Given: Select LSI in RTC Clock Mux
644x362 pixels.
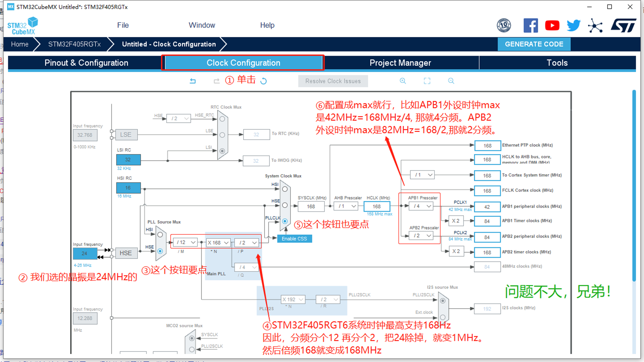Looking at the screenshot, I should (222, 151).
